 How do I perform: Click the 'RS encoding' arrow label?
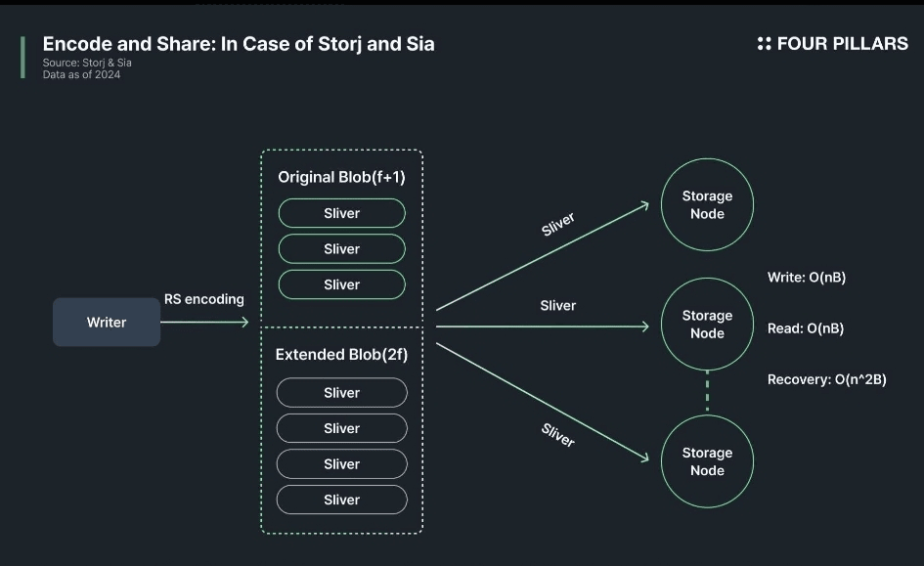point(204,299)
